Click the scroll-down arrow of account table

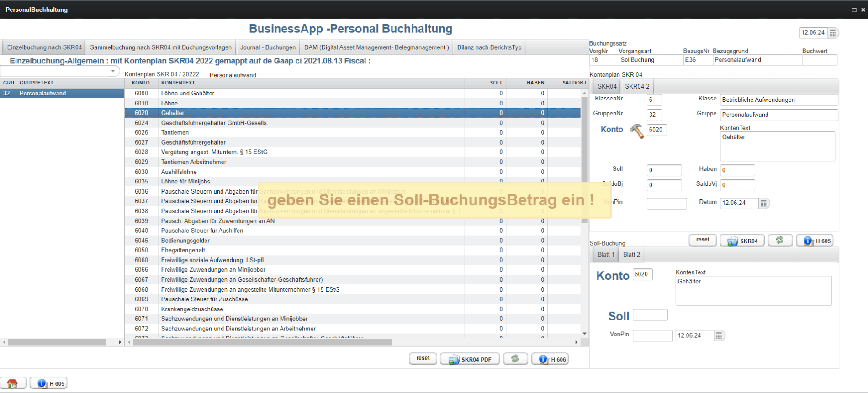tap(584, 334)
